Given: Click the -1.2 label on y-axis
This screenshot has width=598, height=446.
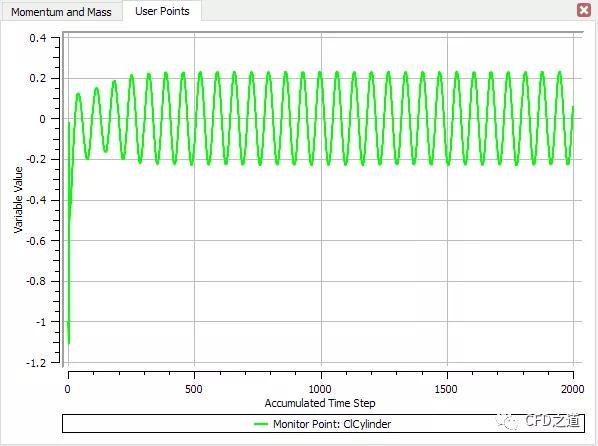Looking at the screenshot, I should coord(36,363).
